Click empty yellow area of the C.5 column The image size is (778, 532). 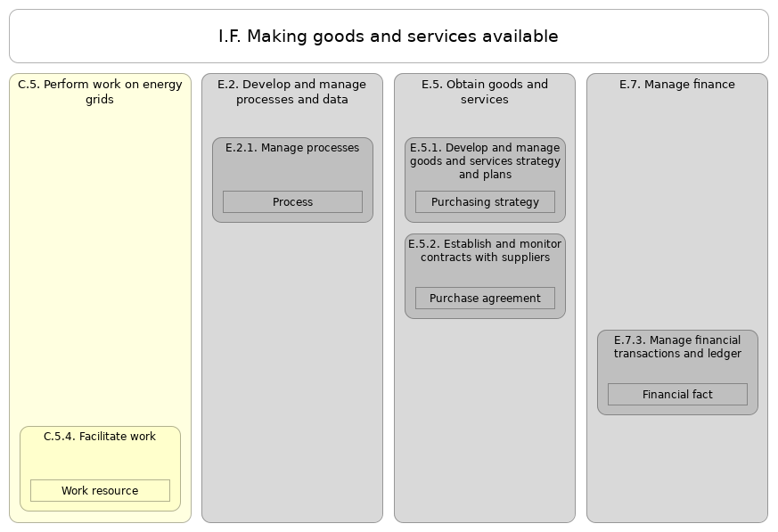pos(100,267)
